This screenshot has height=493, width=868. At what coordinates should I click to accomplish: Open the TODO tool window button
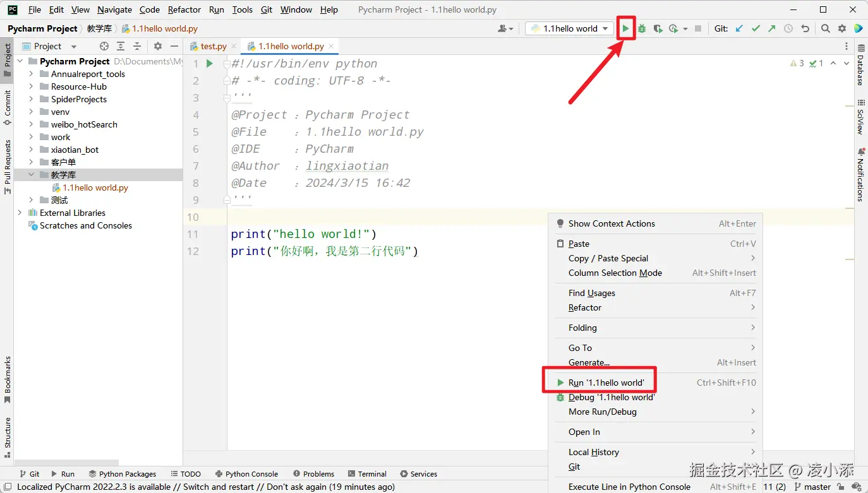click(186, 474)
